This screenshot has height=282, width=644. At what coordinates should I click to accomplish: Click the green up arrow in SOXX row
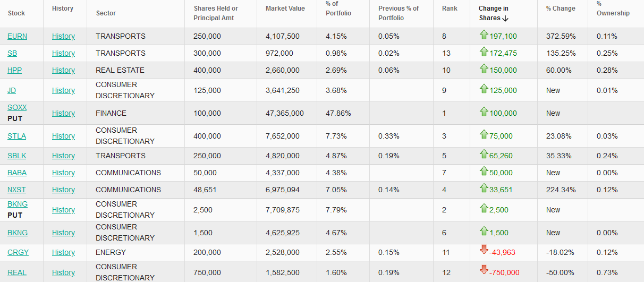(484, 112)
